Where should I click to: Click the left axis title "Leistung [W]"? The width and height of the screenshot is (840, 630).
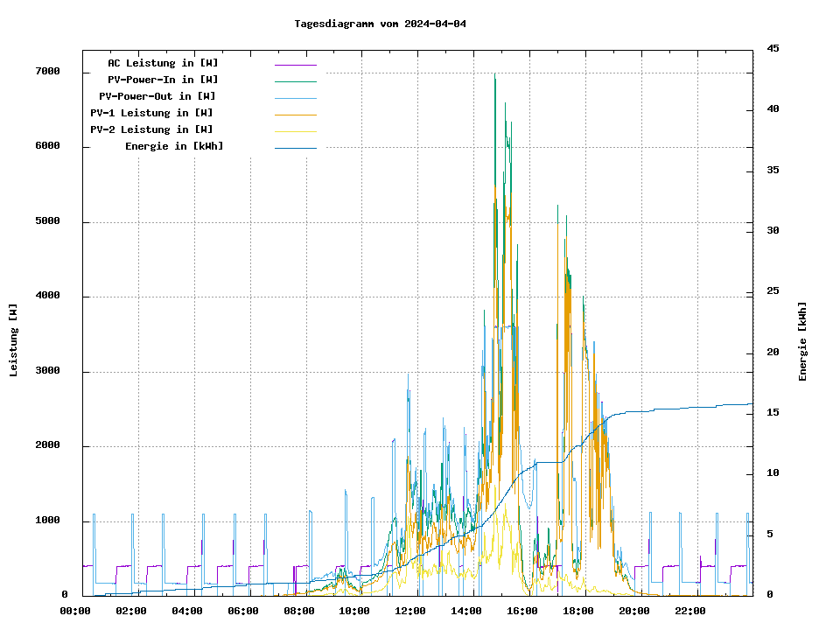click(x=13, y=339)
